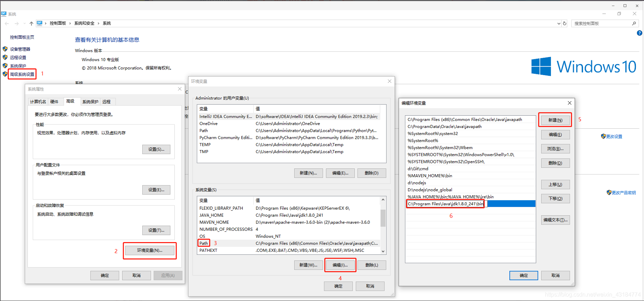The width and height of the screenshot is (644, 301).
Task: Click the refresh icon beside address bar
Action: click(565, 24)
